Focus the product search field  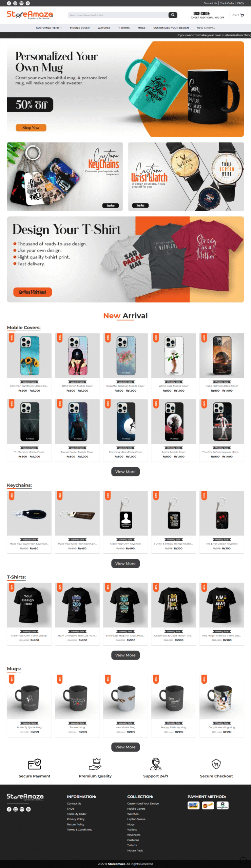tap(118, 15)
